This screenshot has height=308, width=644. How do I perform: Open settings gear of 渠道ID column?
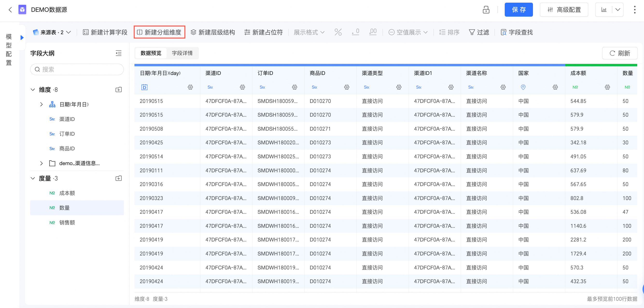click(242, 87)
